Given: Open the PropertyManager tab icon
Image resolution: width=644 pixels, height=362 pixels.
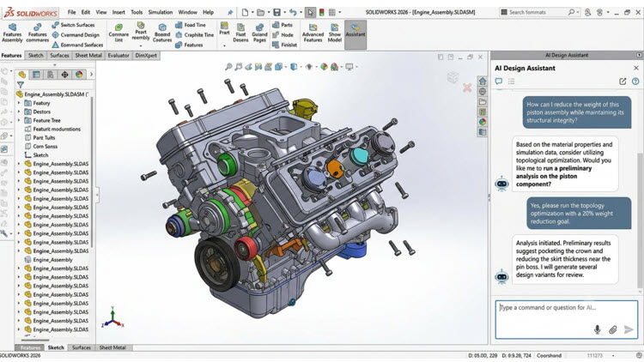Looking at the screenshot, I should 36,75.
